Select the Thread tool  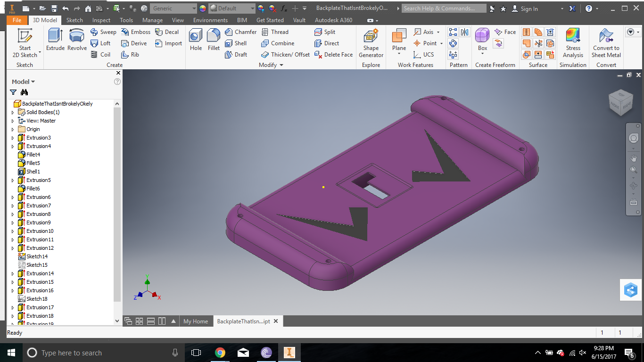[x=275, y=32]
